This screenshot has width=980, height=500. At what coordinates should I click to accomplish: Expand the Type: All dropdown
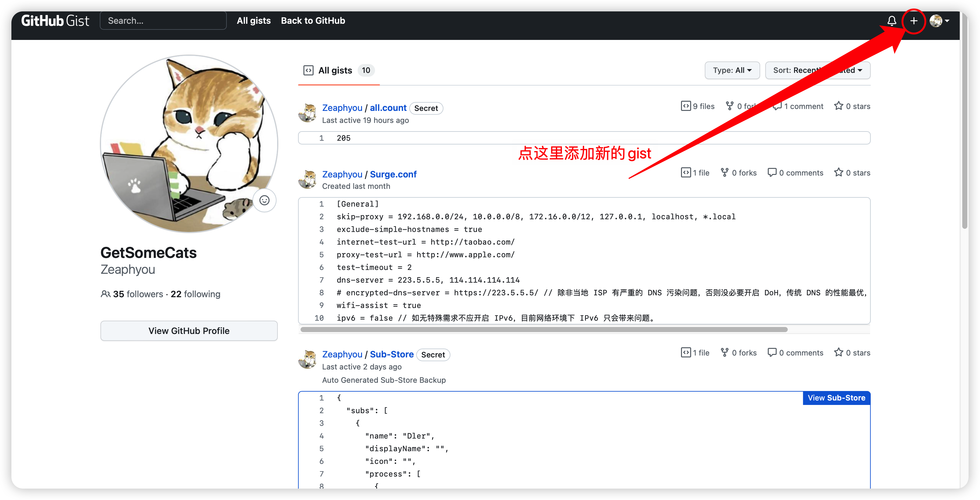click(732, 70)
